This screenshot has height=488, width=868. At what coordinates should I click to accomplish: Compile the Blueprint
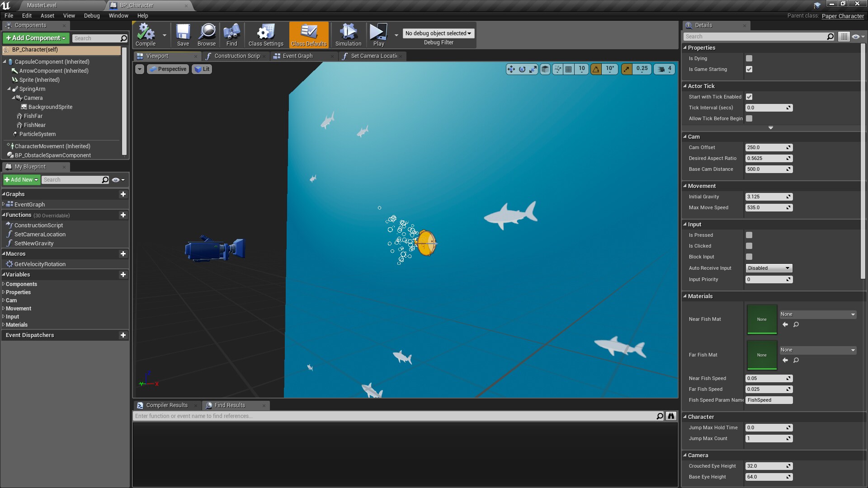pyautogui.click(x=146, y=34)
